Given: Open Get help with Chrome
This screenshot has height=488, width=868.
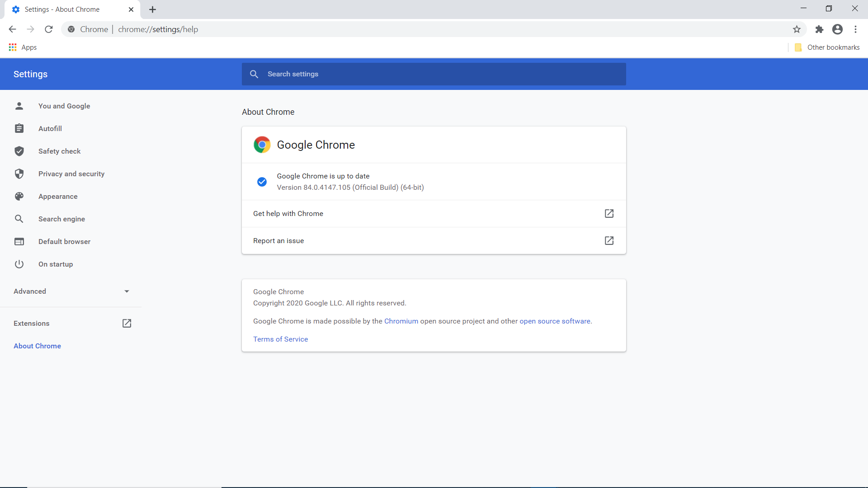Looking at the screenshot, I should (x=434, y=213).
